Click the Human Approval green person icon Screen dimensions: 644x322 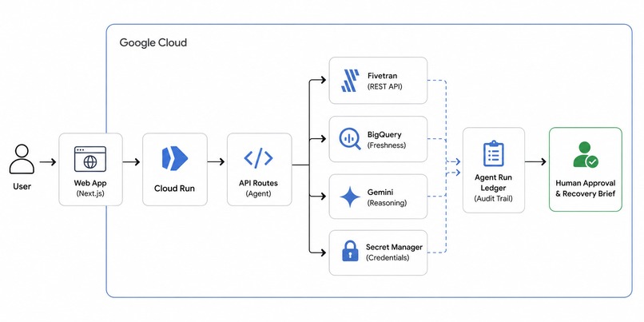point(586,155)
